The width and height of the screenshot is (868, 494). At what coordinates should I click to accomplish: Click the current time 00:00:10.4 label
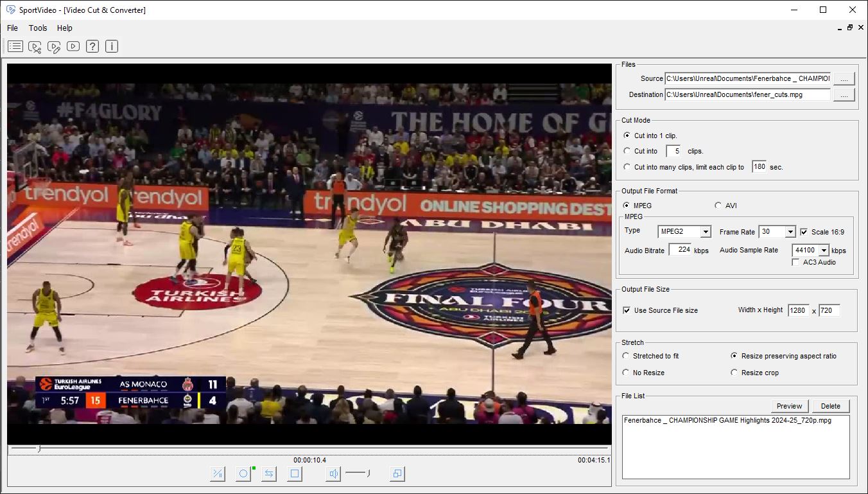pyautogui.click(x=309, y=461)
